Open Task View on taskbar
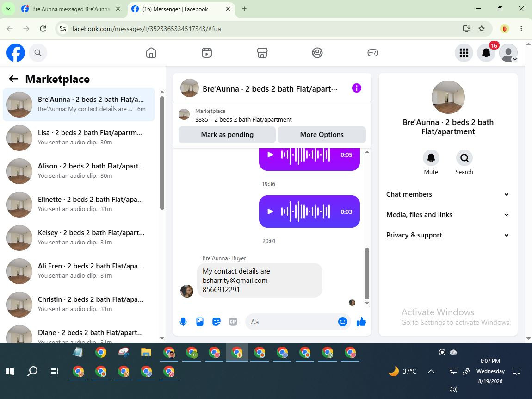 tap(54, 371)
